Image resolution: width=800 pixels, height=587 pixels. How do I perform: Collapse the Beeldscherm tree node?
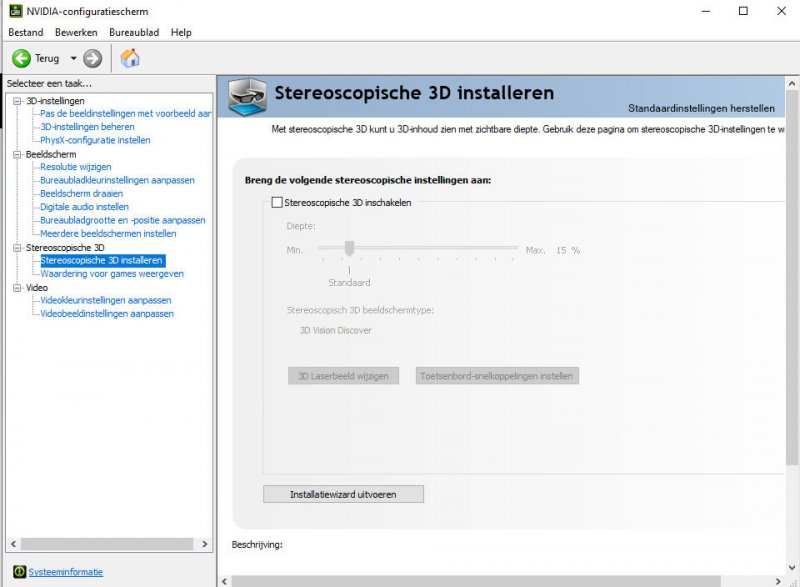tap(17, 154)
